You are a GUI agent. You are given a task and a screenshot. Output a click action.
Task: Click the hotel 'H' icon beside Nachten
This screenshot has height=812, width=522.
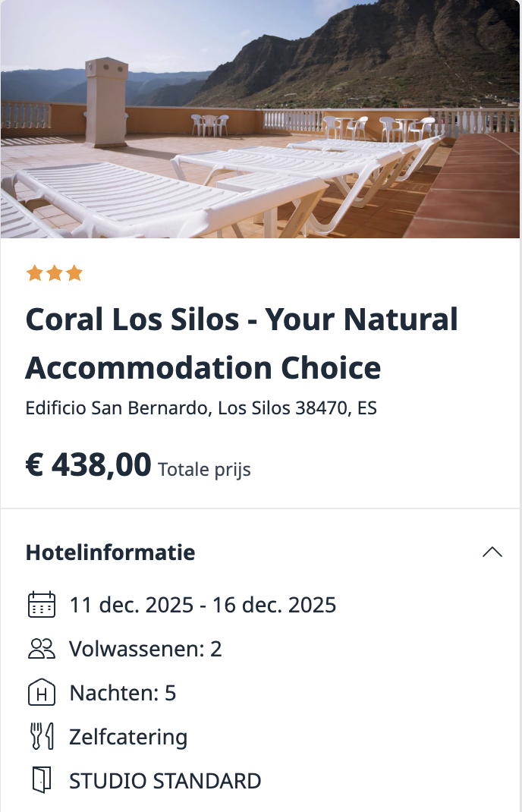click(x=42, y=693)
